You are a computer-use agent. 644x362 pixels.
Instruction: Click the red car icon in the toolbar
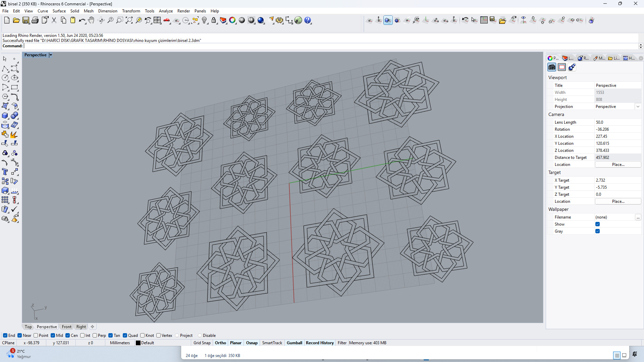click(x=167, y=20)
